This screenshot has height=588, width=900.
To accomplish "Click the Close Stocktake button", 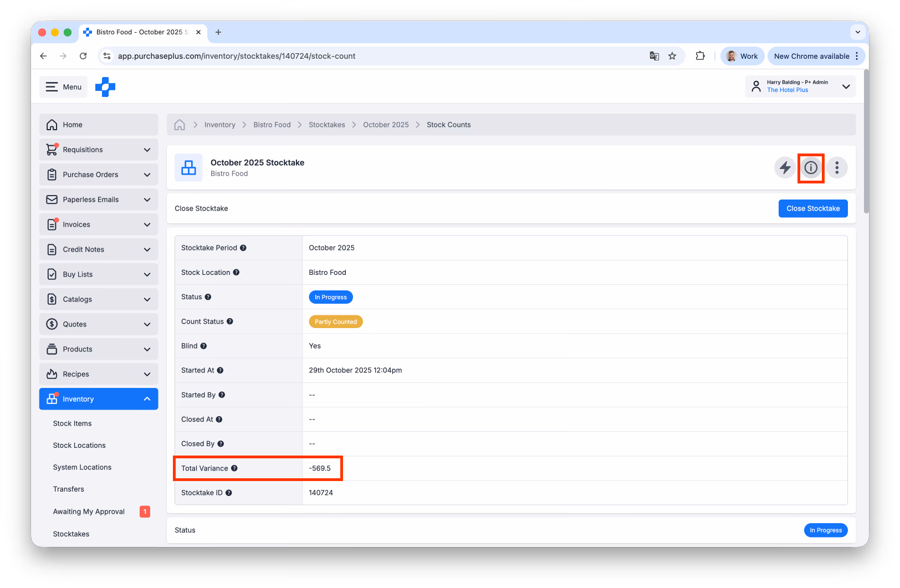I will point(813,208).
